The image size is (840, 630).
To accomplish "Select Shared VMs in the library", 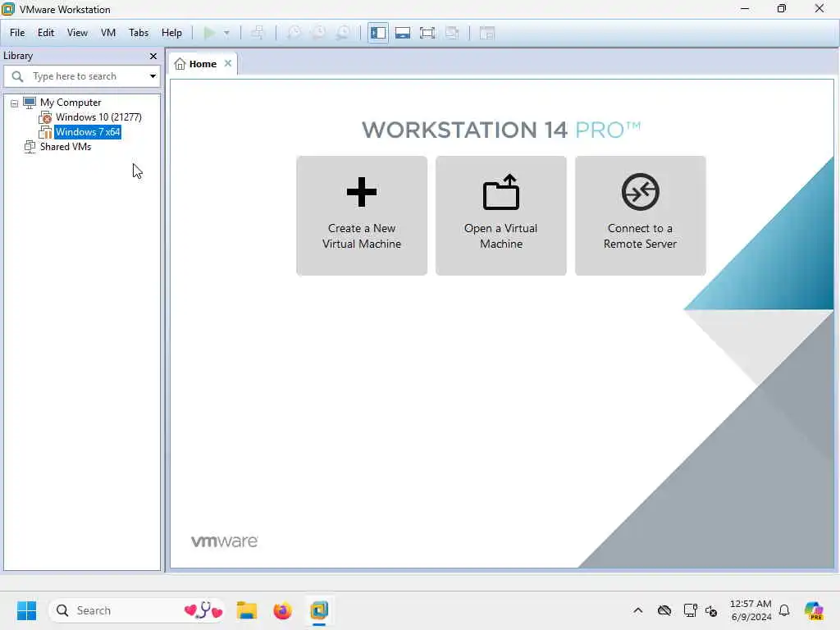I will click(66, 147).
